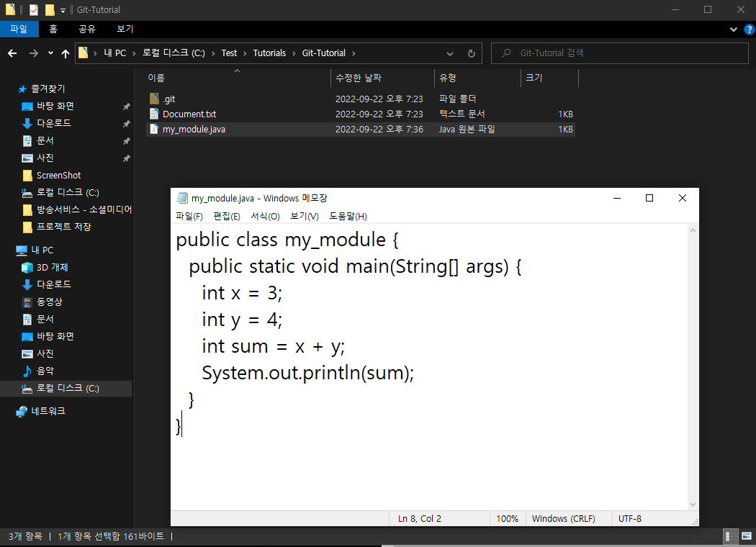
Task: Select 네트워크 network icon
Action: [x=22, y=411]
